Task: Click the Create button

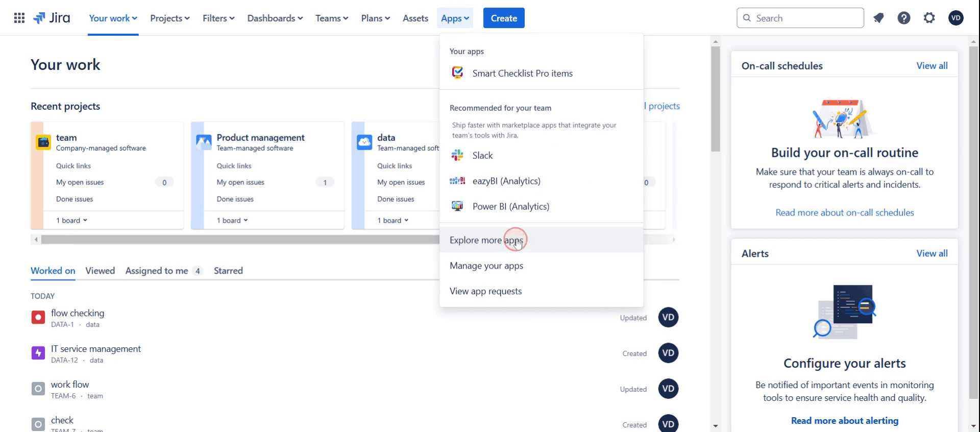Action: [x=504, y=18]
